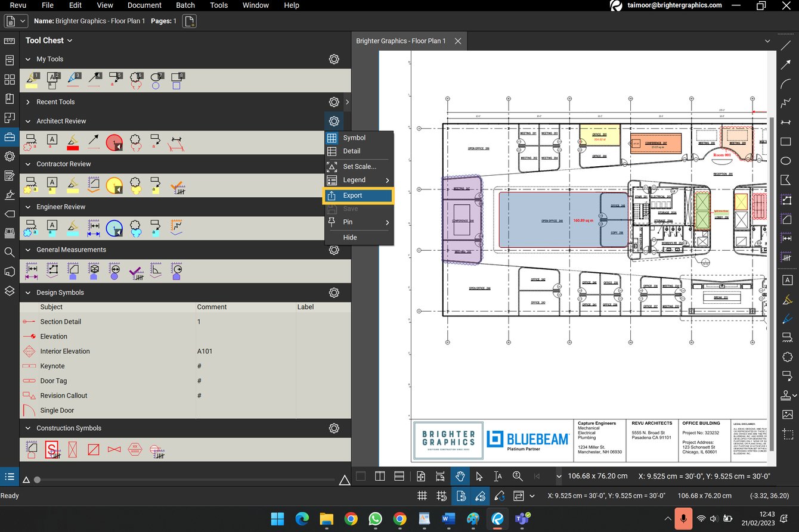This screenshot has width=799, height=532.
Task: Disable the active markup editing mode toggle
Action: point(480,496)
